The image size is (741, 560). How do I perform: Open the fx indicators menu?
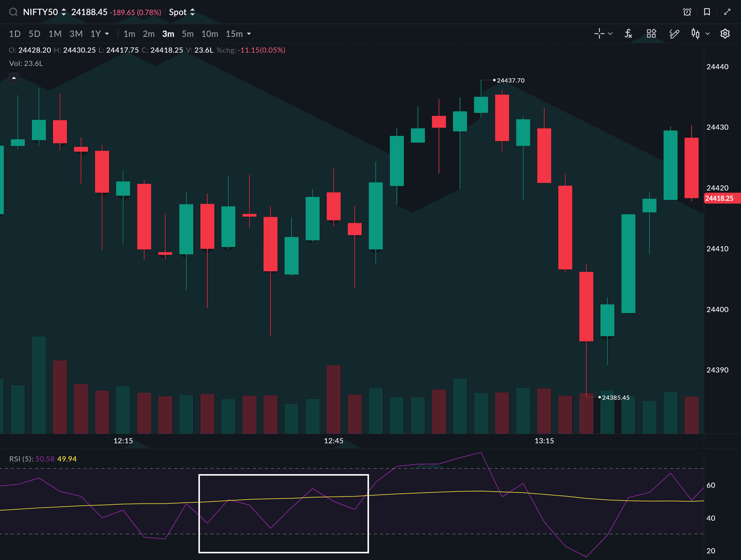(628, 34)
